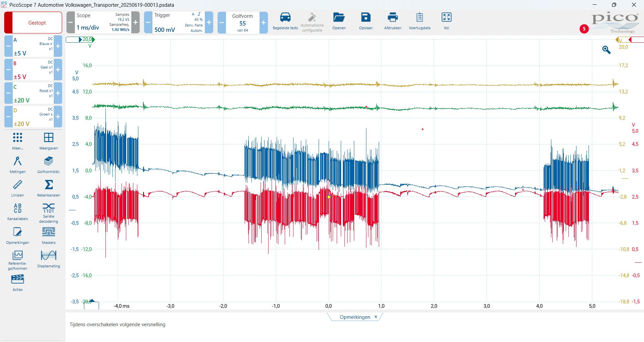Click the yellow trigger marker diamond
This screenshot has width=644, height=342.
pyautogui.click(x=329, y=197)
